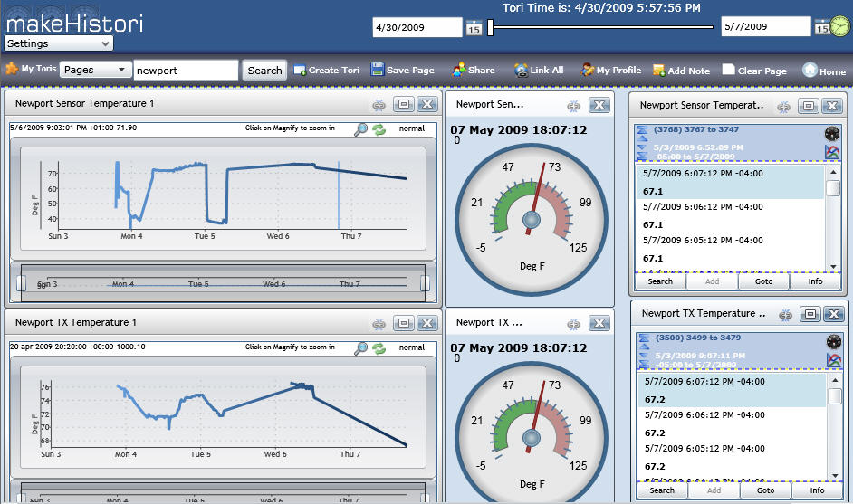Image resolution: width=853 pixels, height=504 pixels.
Task: Click link icon on Newport TX Temperature 1 chart panel
Action: pos(379,324)
